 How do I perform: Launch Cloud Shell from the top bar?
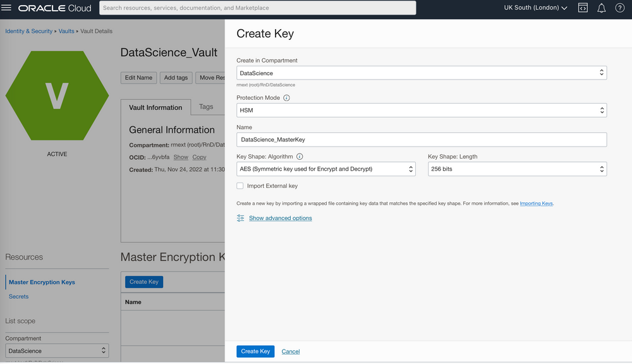(583, 8)
